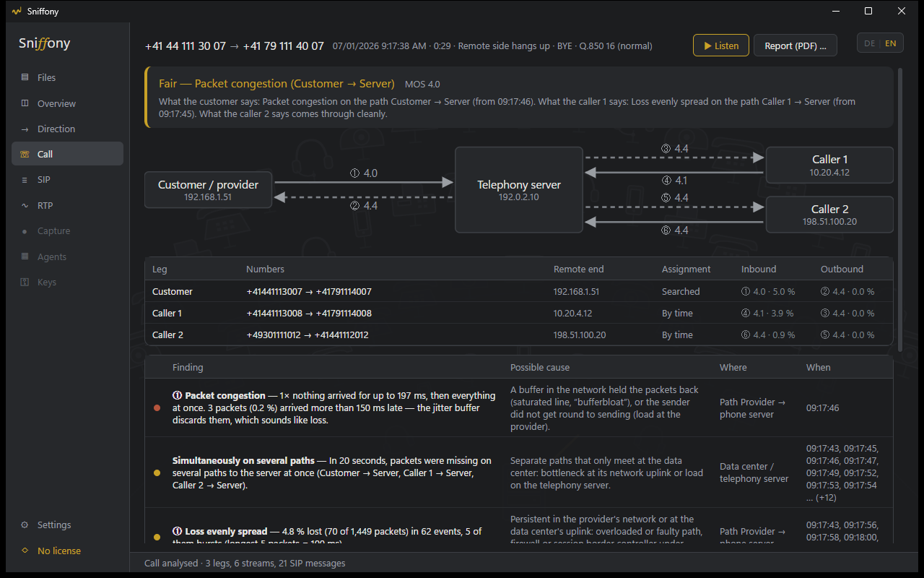Select the Customer leg row in the table

tap(519, 292)
